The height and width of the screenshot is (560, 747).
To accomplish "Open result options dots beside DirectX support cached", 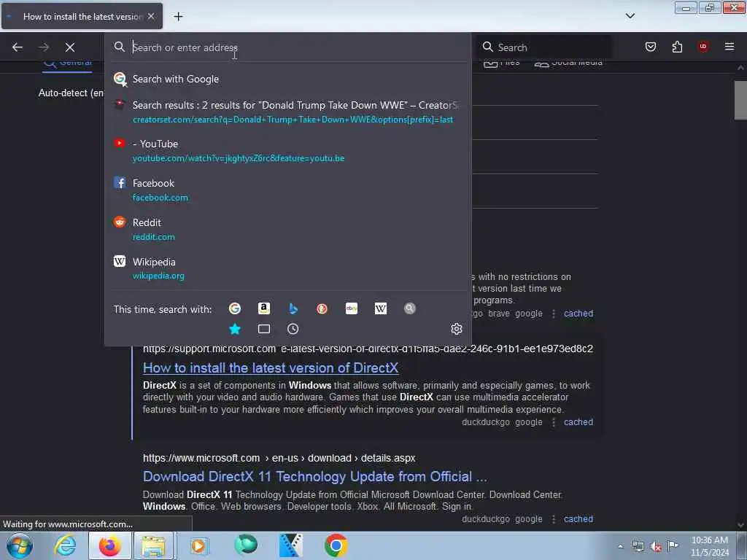I will click(553, 422).
